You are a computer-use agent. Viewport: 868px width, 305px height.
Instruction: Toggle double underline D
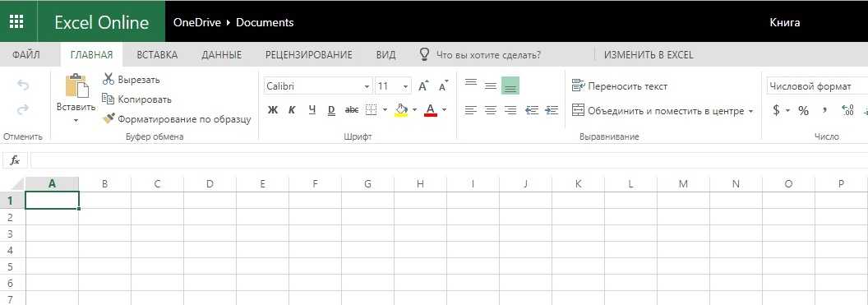coord(331,110)
